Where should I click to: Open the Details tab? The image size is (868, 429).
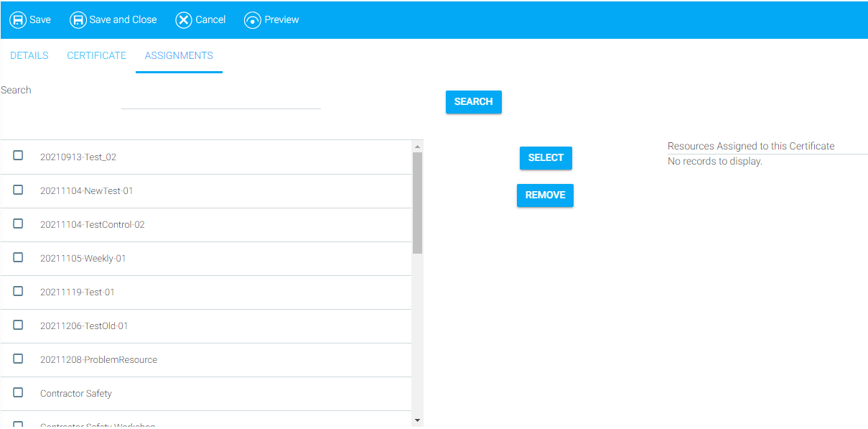[29, 55]
